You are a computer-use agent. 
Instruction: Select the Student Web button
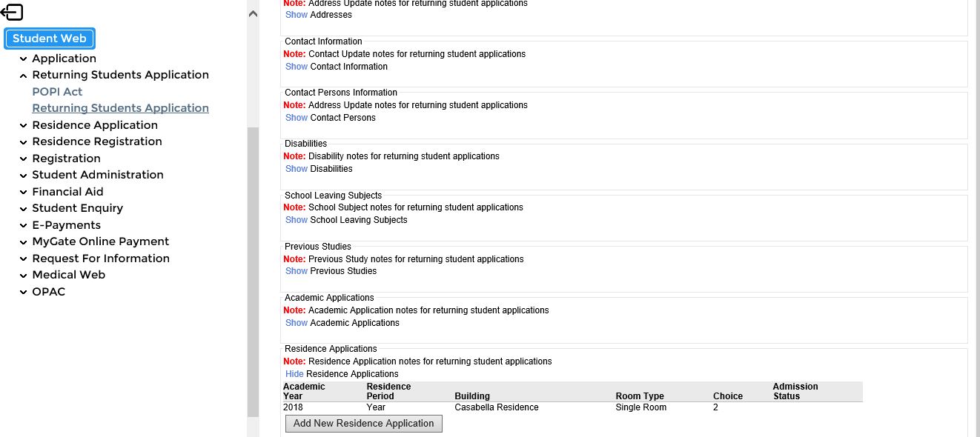click(x=49, y=38)
